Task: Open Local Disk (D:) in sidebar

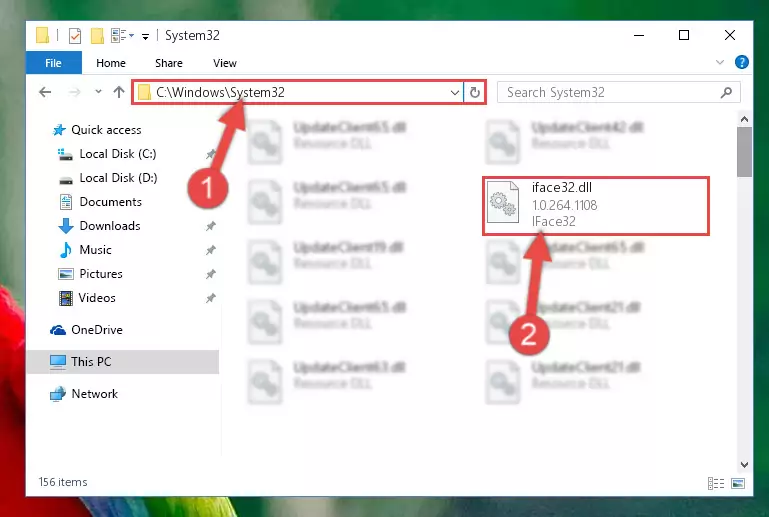Action: tap(118, 178)
